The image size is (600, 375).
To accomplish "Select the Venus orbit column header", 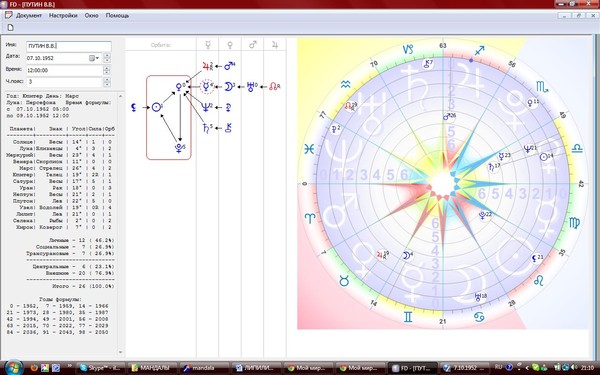I will [230, 45].
